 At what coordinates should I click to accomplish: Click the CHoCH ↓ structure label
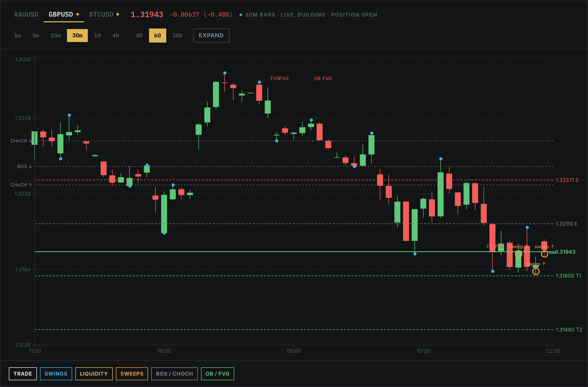pos(21,141)
